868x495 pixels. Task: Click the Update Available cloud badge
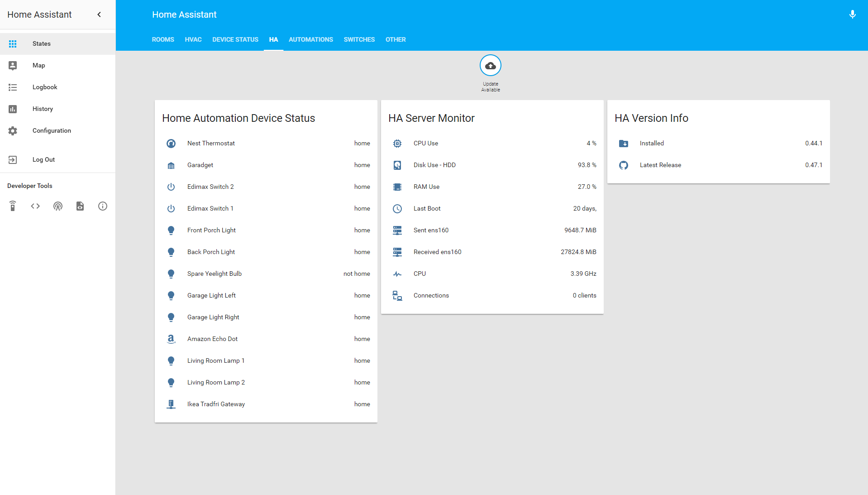(x=490, y=66)
